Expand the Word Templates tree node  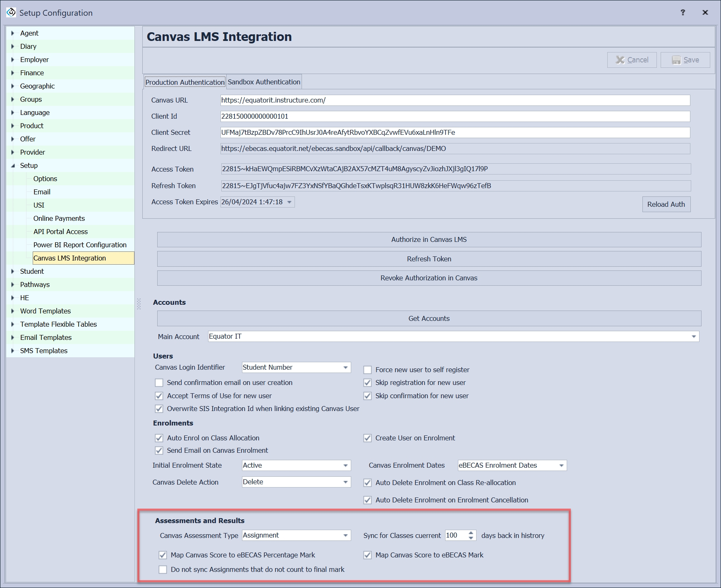[13, 311]
